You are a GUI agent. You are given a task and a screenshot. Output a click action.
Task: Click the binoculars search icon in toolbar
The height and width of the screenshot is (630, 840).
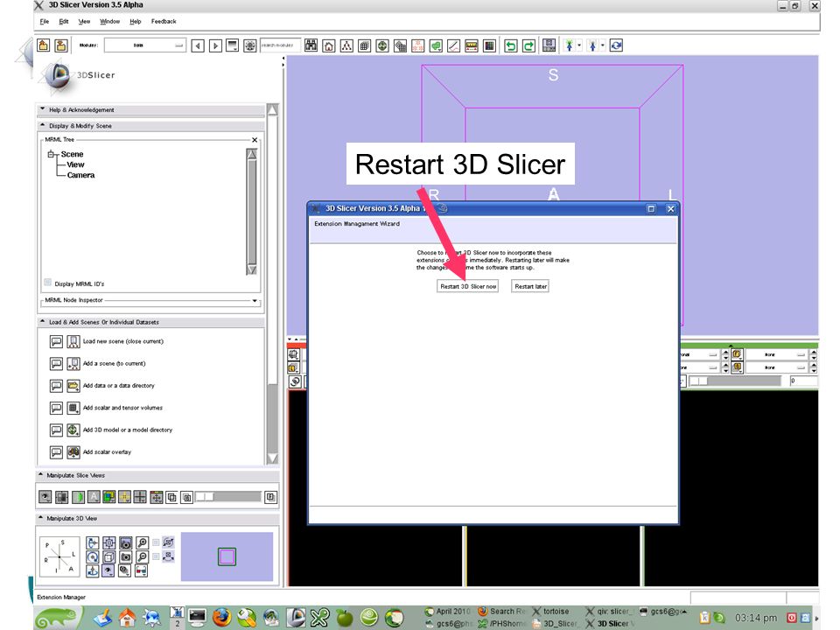tap(311, 45)
